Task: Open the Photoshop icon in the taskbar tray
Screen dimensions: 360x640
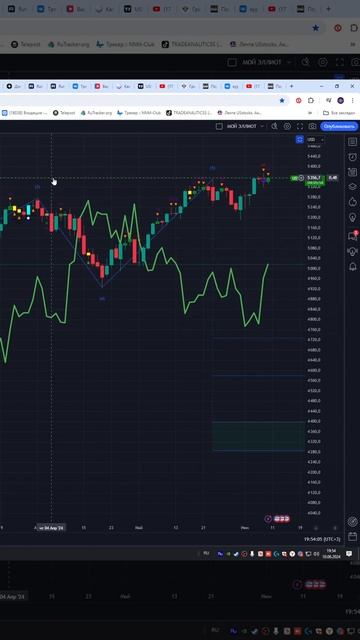Action: tap(220, 554)
